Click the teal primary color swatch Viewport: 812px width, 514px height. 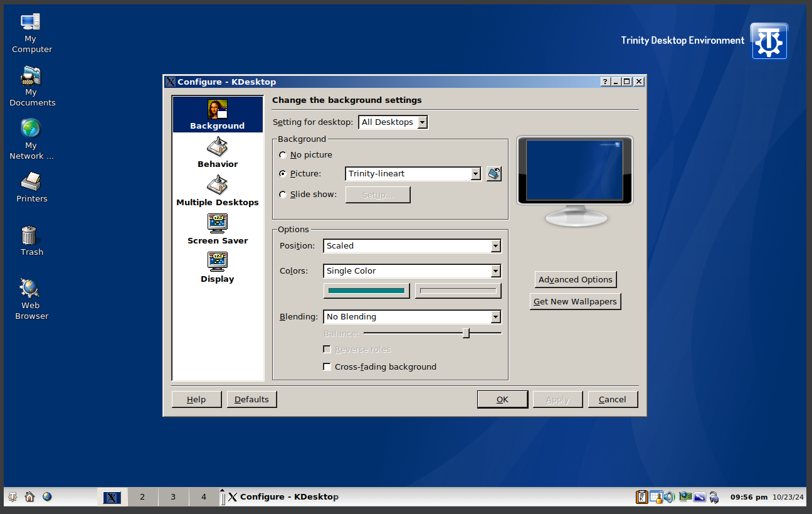coord(366,291)
